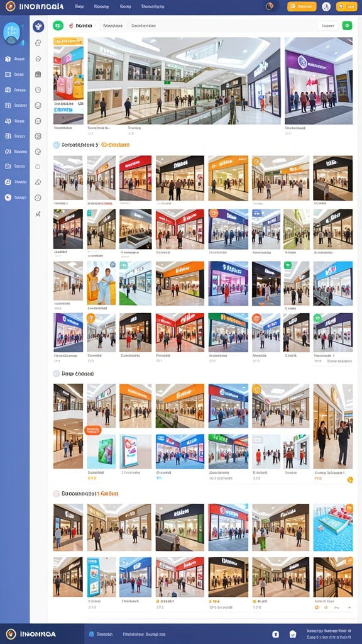Open the tall two-floor mall thumbnail in second section
Image resolution: width=362 pixels, height=644 pixels.
(68, 426)
